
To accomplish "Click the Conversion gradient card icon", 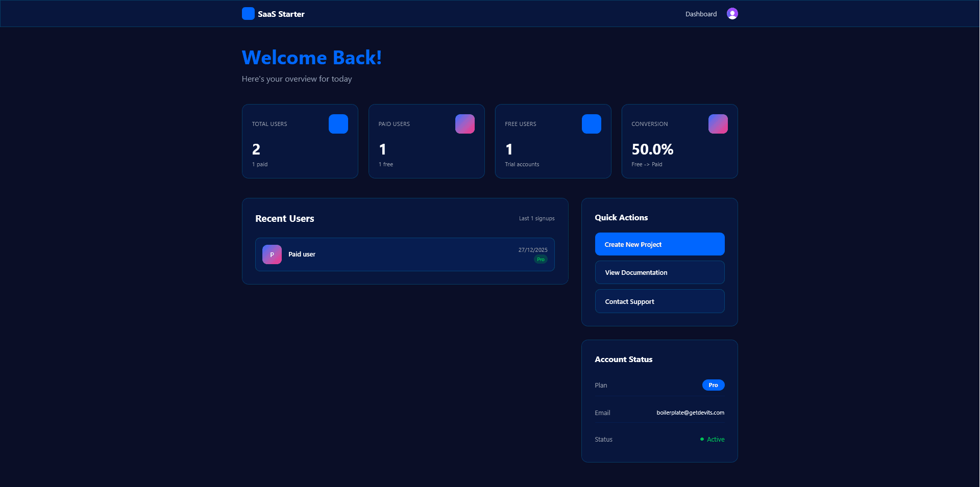I will 718,123.
